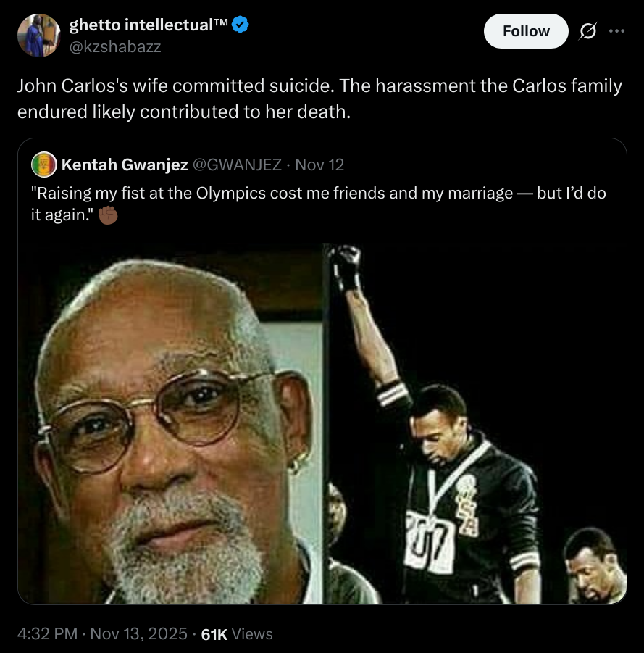644x653 pixels.
Task: Open the ghetto intellectual™ display name
Action: click(149, 26)
